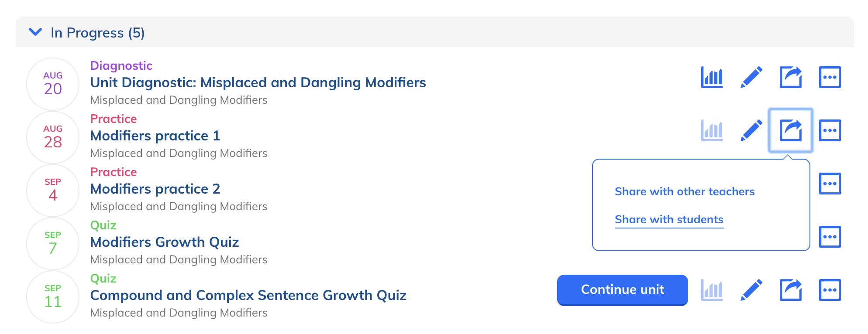This screenshot has height=334, width=868.
Task: Open more options for Unit Diagnostic
Action: [830, 77]
